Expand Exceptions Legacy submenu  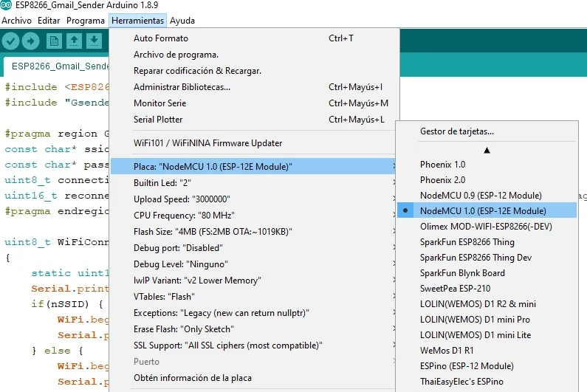(253, 312)
